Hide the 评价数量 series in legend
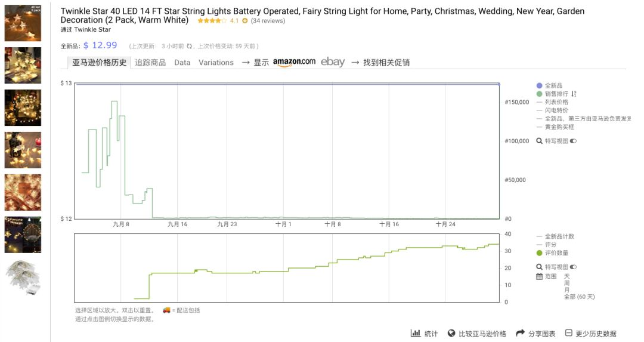The image size is (644, 342). point(552,253)
